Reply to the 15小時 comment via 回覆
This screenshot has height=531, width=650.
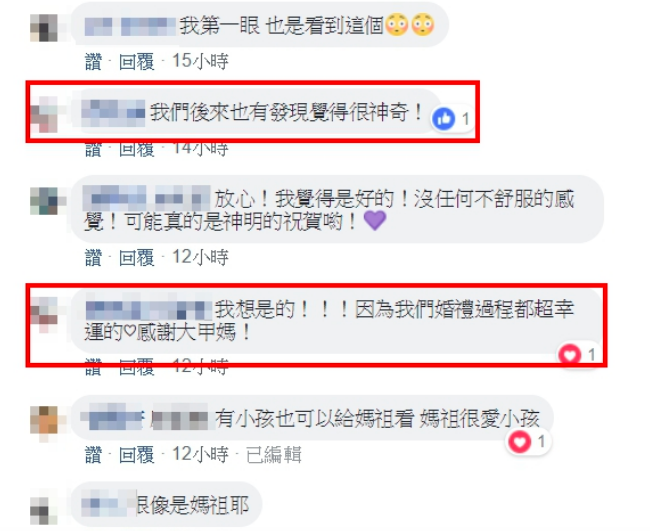137,62
